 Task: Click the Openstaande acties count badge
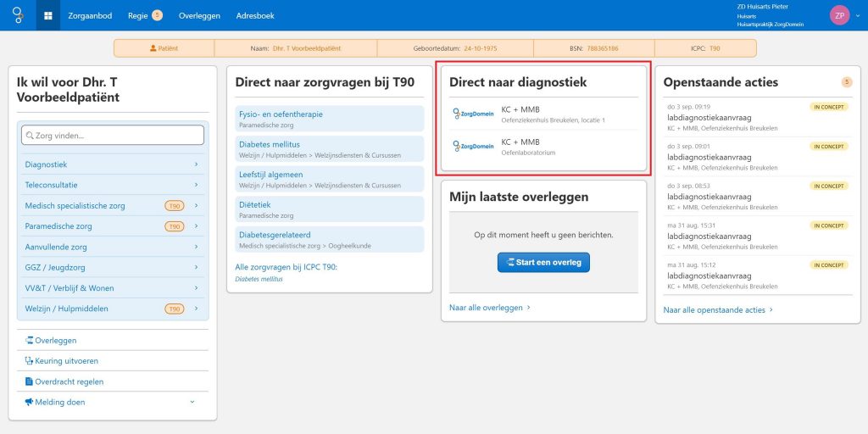click(x=846, y=82)
